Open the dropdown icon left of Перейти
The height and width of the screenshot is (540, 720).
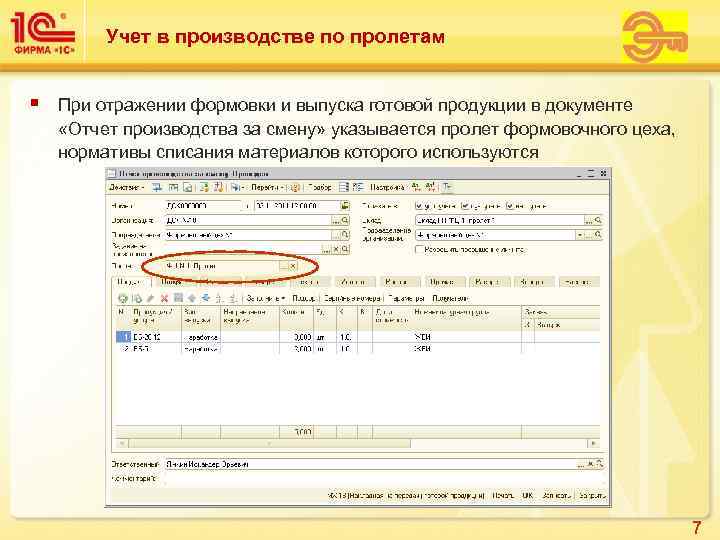tap(237, 187)
